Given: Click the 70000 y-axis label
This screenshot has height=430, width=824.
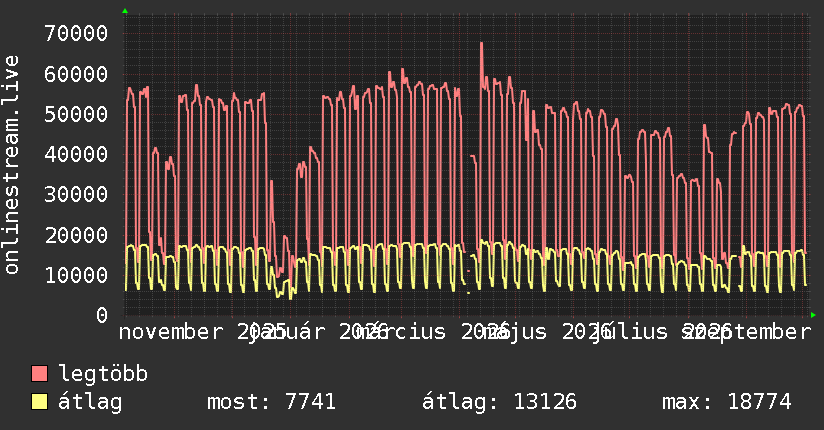Looking at the screenshot, I should 76,34.
